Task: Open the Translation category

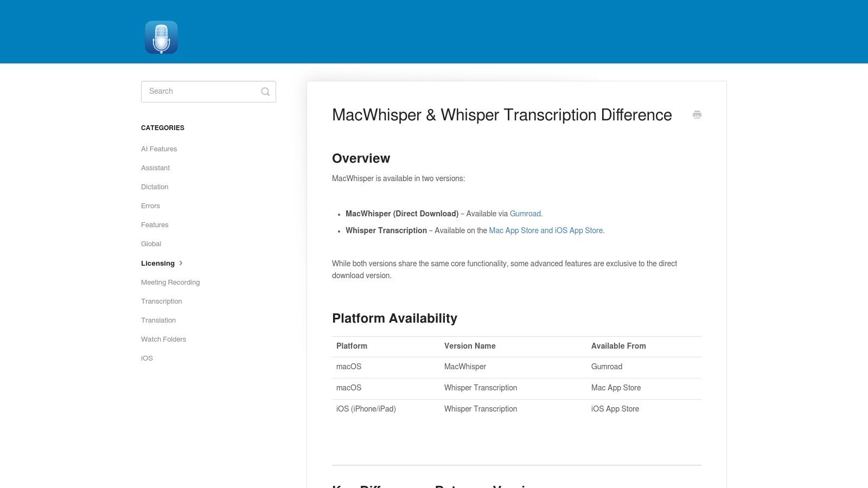Action: tap(158, 320)
